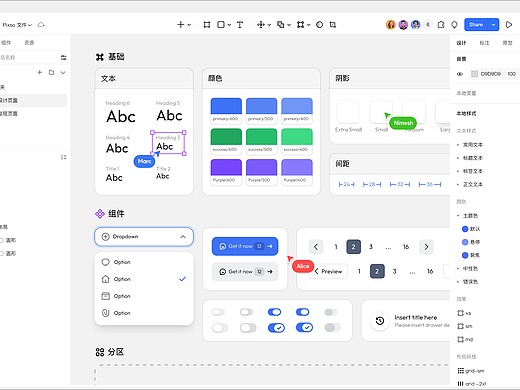Select the Text tool
Screen dimensions: 520x390
tap(240, 25)
